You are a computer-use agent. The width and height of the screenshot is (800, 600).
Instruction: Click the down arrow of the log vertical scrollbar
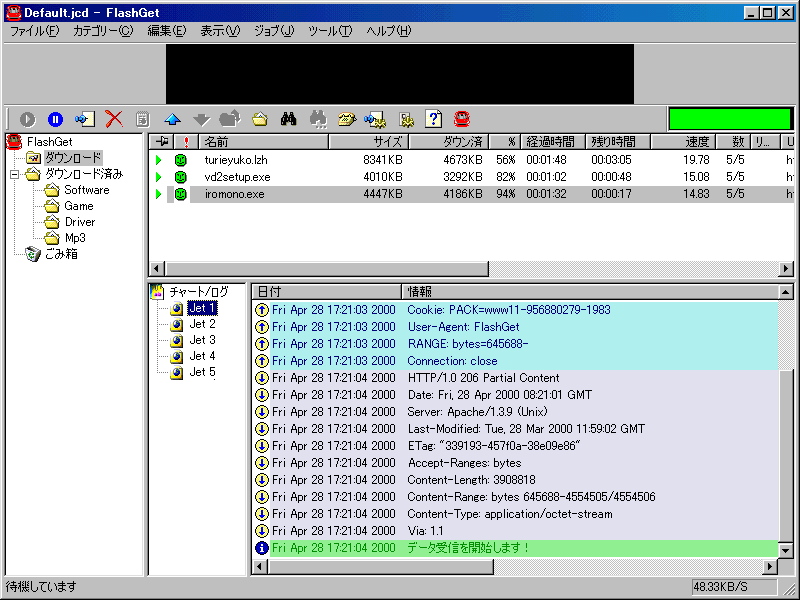point(786,551)
